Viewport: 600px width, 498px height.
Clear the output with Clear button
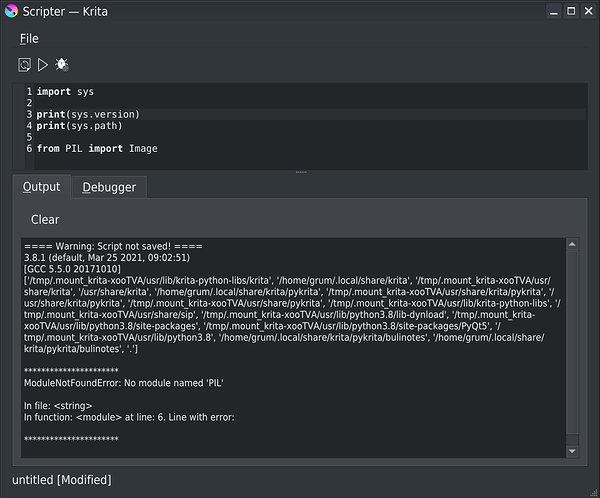(45, 220)
